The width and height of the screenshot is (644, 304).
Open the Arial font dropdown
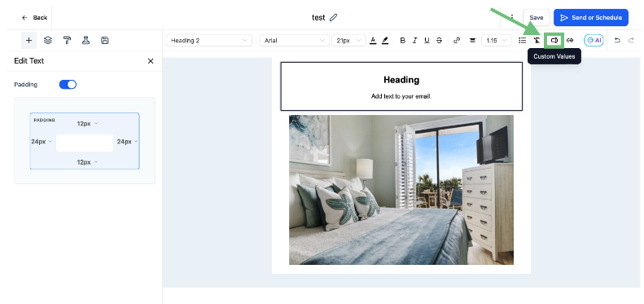pyautogui.click(x=295, y=40)
